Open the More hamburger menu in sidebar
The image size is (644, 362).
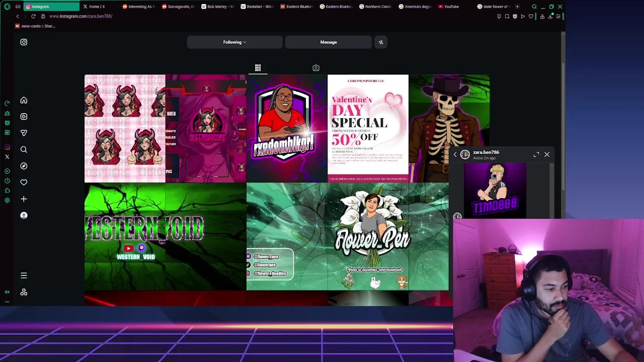coord(24,276)
